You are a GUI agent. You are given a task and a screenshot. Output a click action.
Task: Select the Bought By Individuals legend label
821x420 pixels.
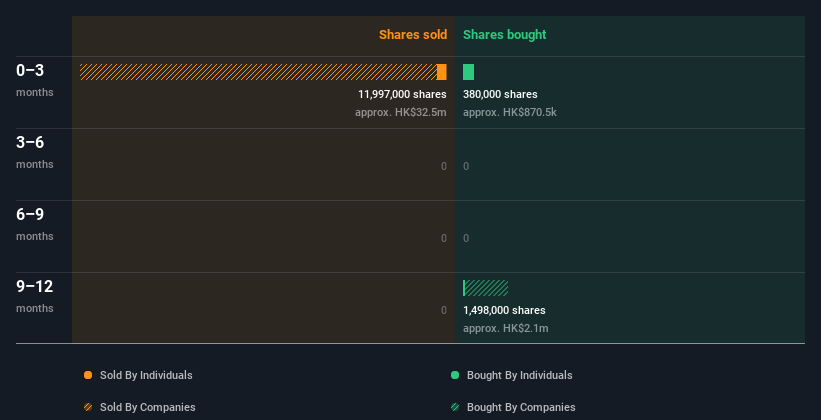pyautogui.click(x=519, y=375)
